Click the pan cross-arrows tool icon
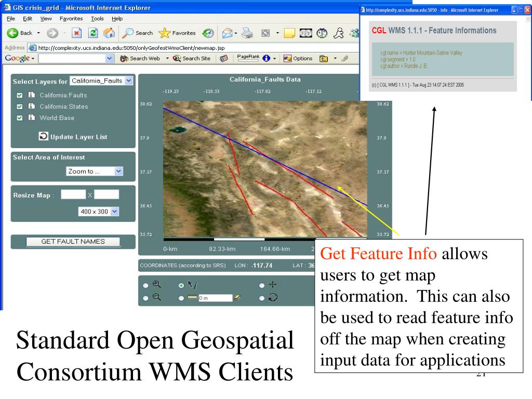The width and height of the screenshot is (532, 399). [273, 284]
